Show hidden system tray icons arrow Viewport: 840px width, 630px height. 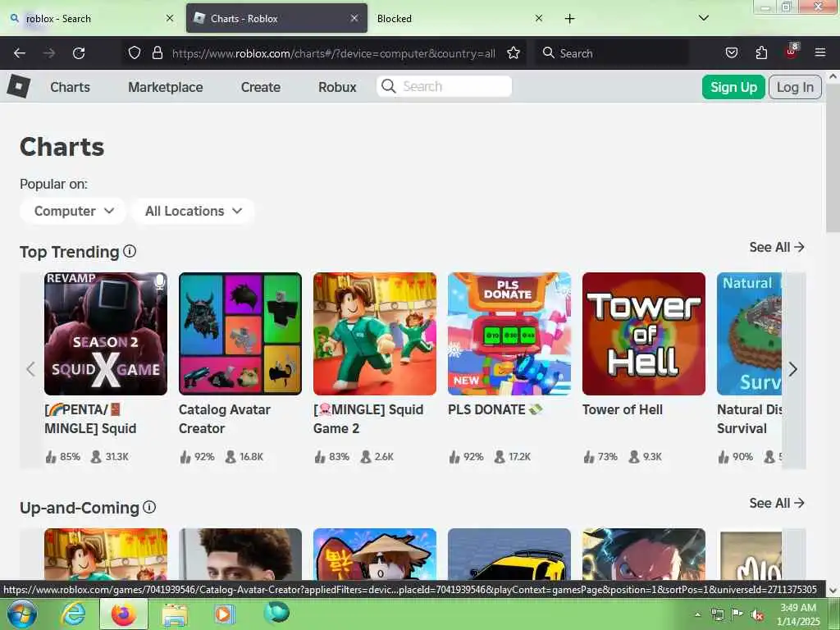[x=697, y=615]
